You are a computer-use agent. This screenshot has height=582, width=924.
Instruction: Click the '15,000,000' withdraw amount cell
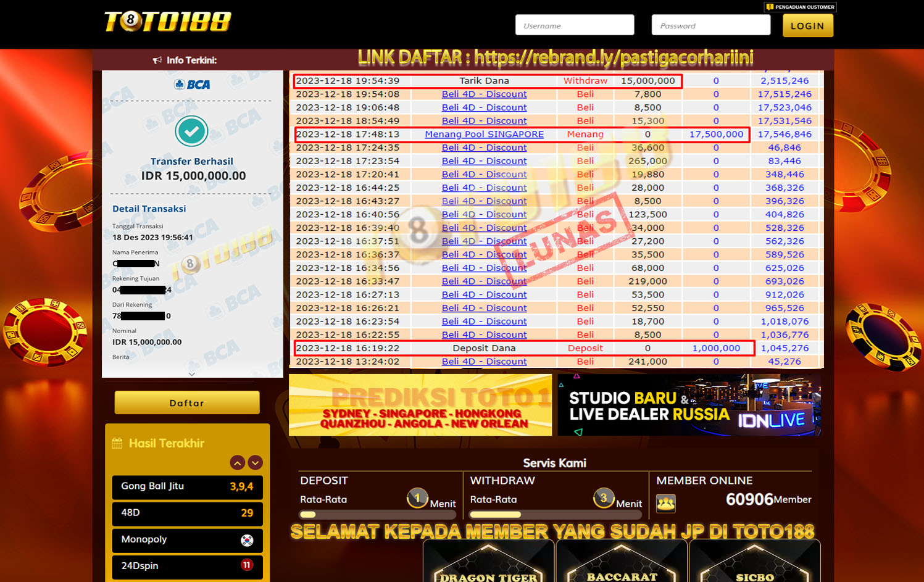(x=648, y=81)
